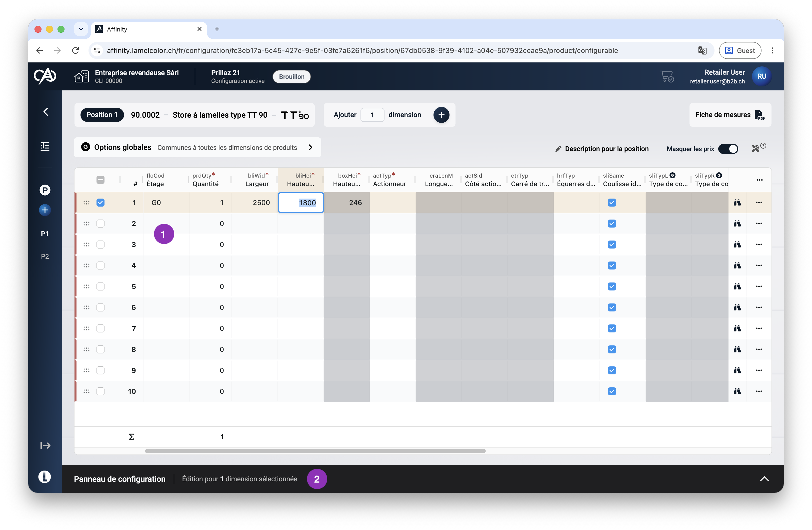Toggle the Masquer les prix switch
812x530 pixels.
click(728, 149)
